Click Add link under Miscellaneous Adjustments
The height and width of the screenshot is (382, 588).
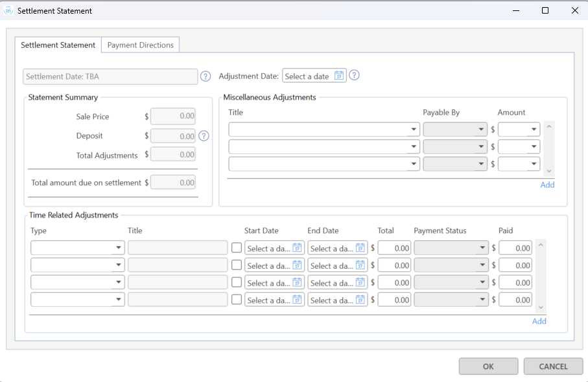pyautogui.click(x=547, y=185)
